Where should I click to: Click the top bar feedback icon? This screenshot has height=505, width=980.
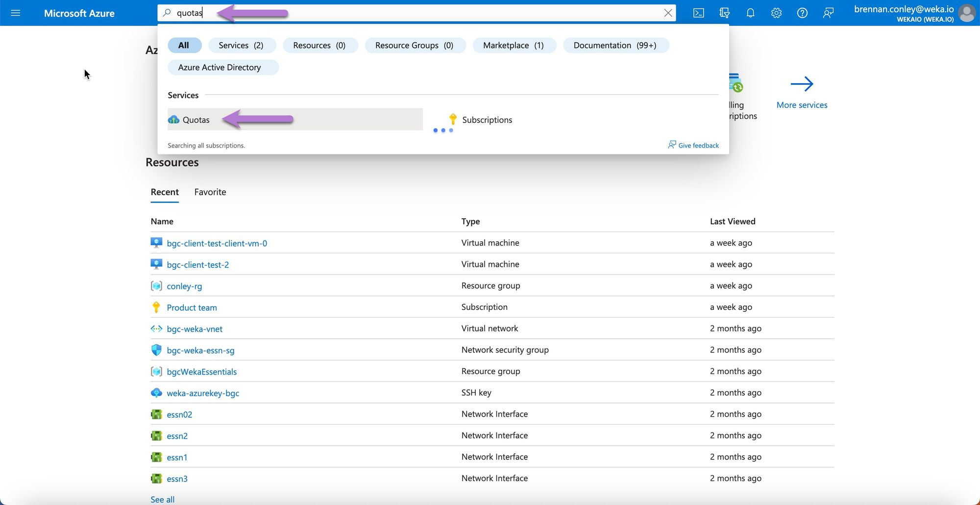(828, 13)
